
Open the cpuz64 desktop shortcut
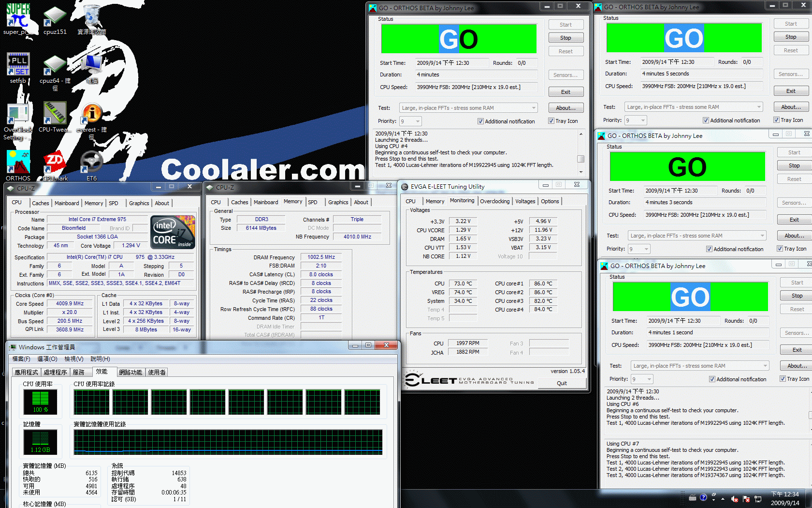pos(55,71)
